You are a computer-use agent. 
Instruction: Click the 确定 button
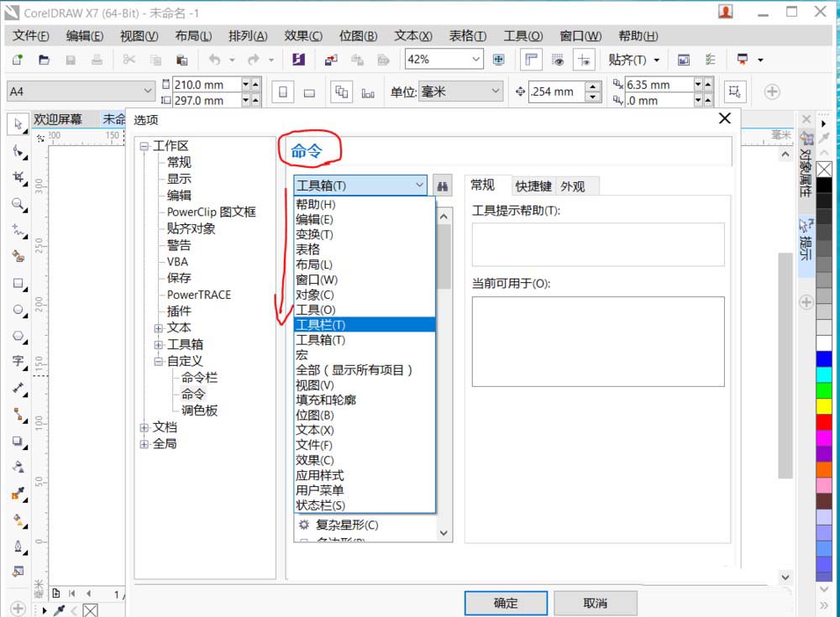[506, 603]
